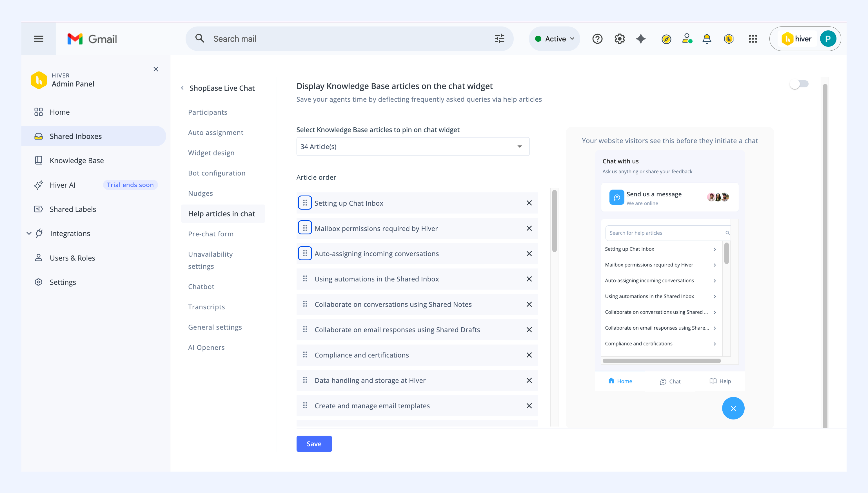Close the Hiver Admin Panel sidebar
Screen dimensions: 868x493
pos(156,69)
